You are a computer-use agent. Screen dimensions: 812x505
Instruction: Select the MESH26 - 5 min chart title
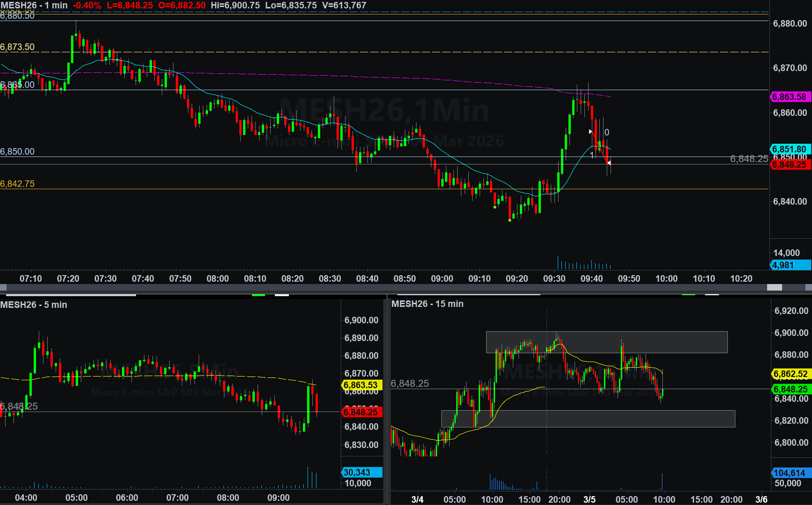[x=34, y=305]
